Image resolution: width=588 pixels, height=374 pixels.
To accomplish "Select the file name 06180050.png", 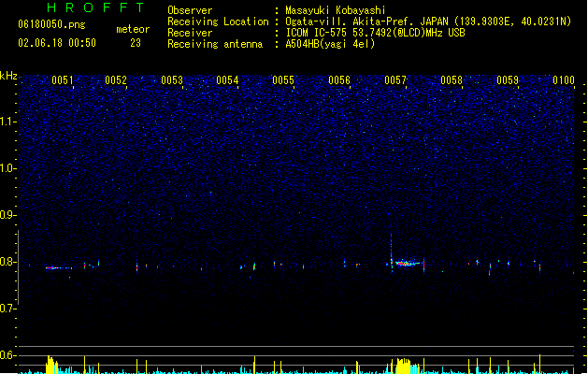I will click(51, 24).
